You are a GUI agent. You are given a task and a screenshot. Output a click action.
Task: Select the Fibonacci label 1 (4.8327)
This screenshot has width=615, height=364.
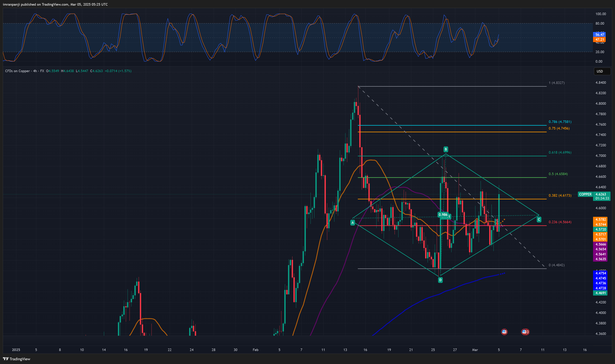pyautogui.click(x=557, y=83)
